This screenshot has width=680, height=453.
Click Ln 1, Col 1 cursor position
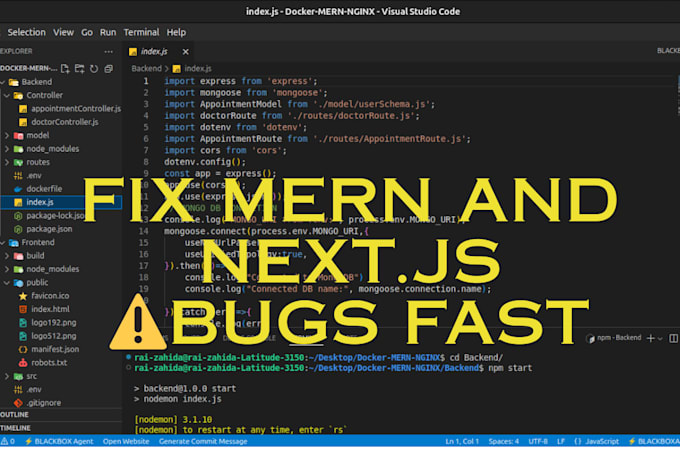462,442
